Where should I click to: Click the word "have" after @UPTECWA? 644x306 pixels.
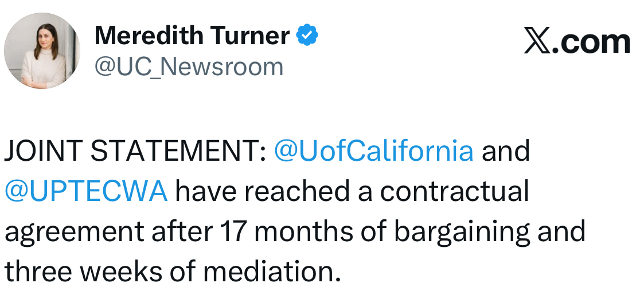pyautogui.click(x=201, y=191)
